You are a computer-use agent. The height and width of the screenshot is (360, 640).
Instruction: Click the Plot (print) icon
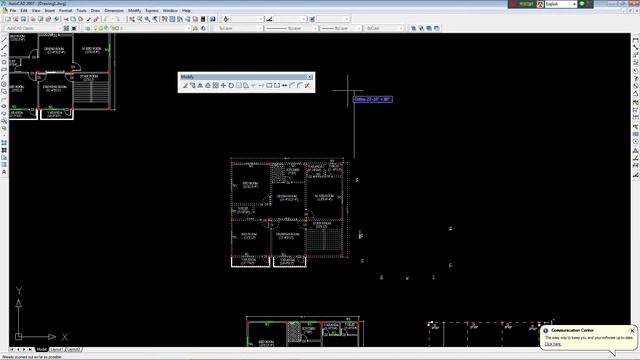(33, 19)
